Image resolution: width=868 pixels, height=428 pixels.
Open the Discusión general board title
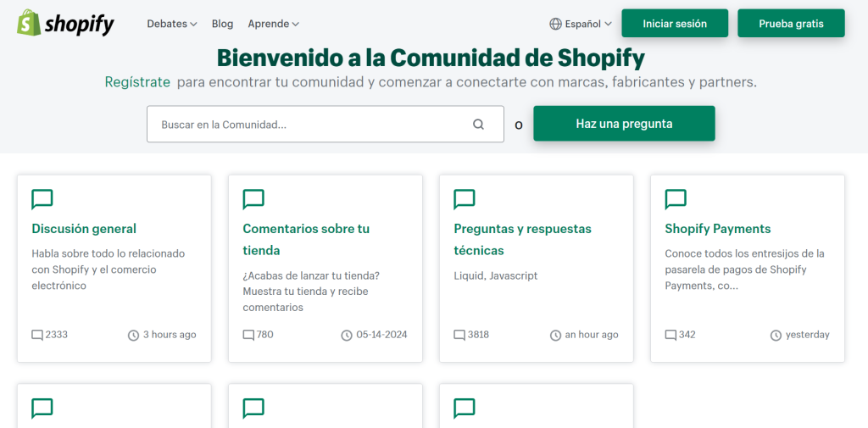pos(84,229)
